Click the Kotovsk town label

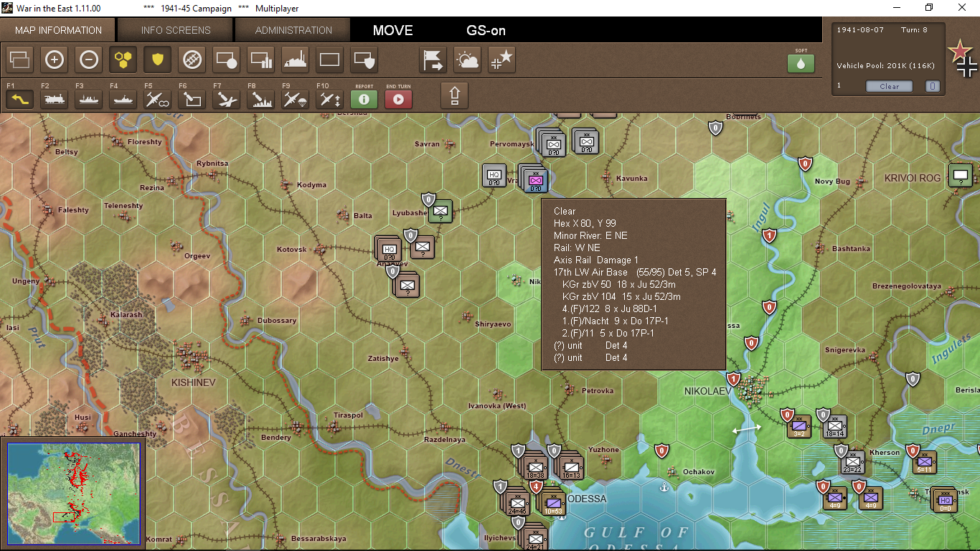pos(292,250)
